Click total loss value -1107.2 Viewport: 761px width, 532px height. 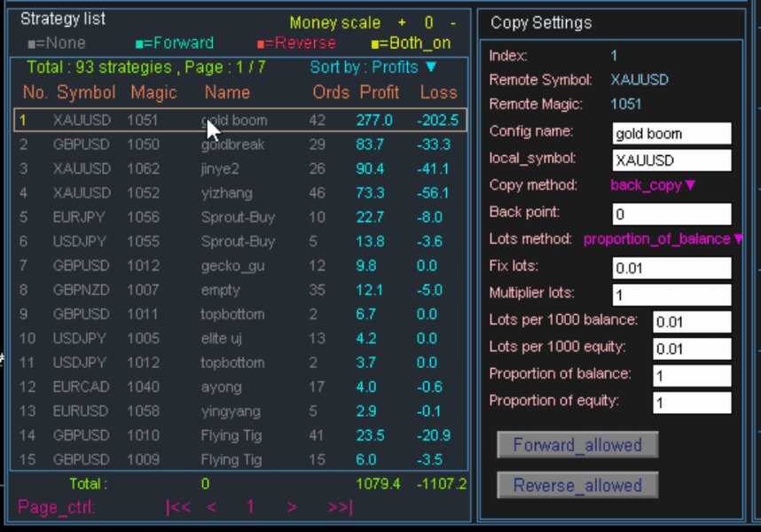coord(442,483)
